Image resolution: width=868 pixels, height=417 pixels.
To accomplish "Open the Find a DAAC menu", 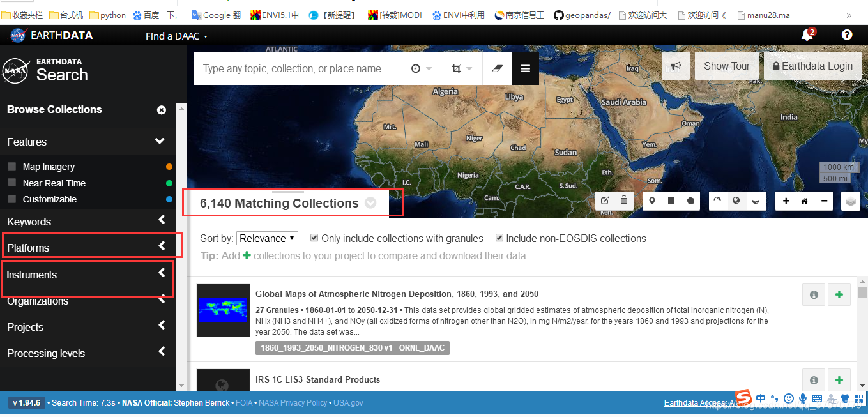I will [176, 36].
